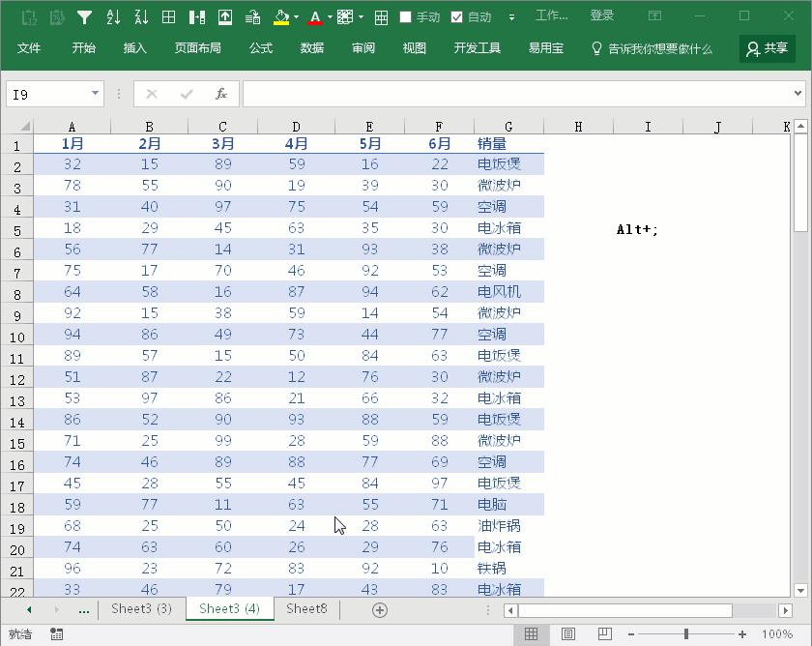Sort descending with the Z-A icon

pyautogui.click(x=141, y=16)
